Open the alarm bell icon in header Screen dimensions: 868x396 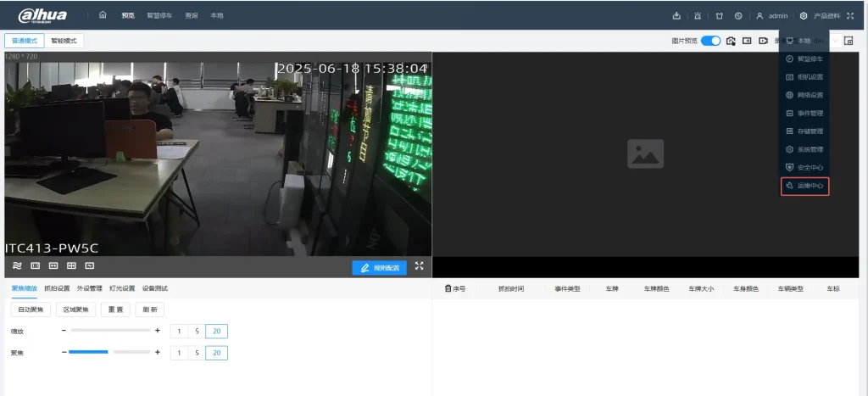coord(698,15)
